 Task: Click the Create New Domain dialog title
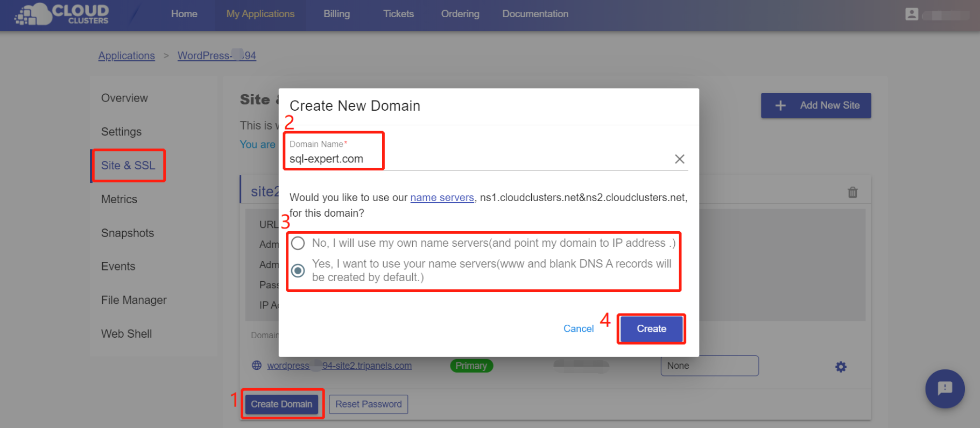pos(355,106)
